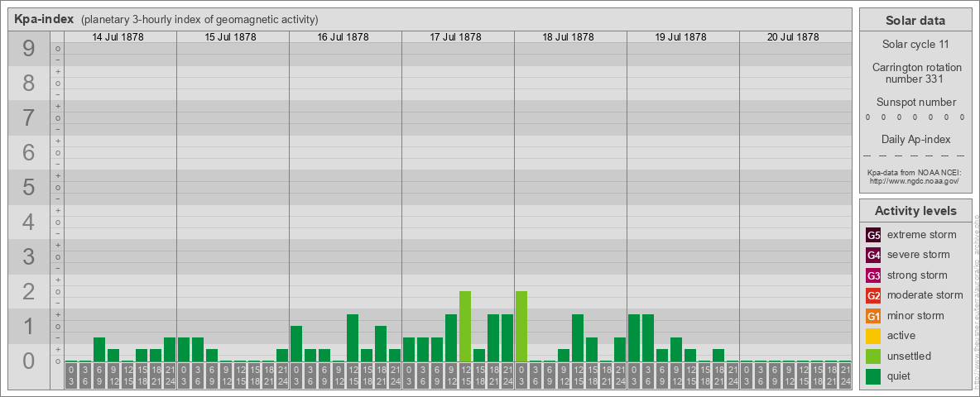Click the G2 moderate storm legend icon
The image size is (980, 397).
(873, 295)
